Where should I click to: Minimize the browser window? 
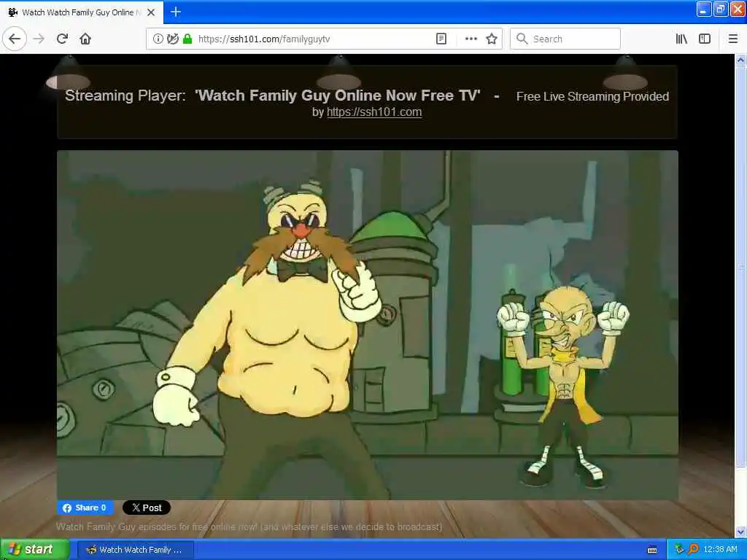(x=704, y=9)
